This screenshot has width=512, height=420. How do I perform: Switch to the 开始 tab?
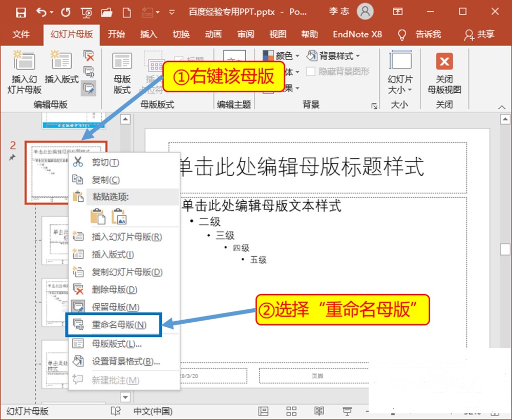click(116, 34)
